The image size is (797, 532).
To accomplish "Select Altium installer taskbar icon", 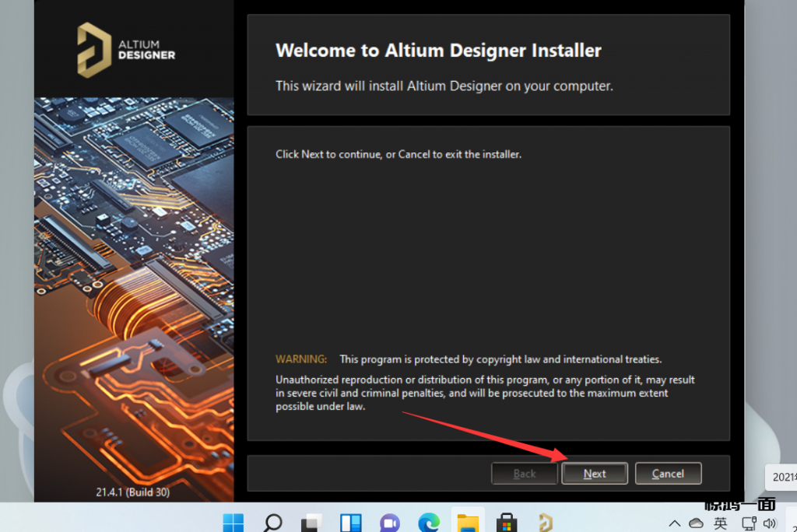I will click(546, 522).
